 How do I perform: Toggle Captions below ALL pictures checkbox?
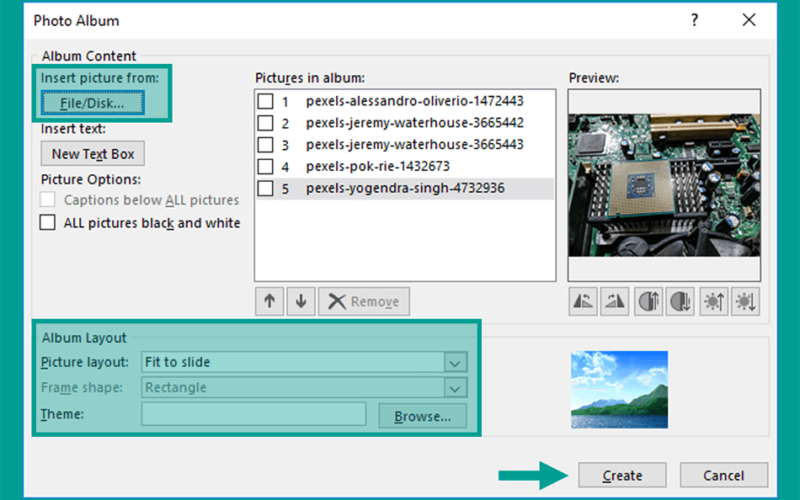47,199
